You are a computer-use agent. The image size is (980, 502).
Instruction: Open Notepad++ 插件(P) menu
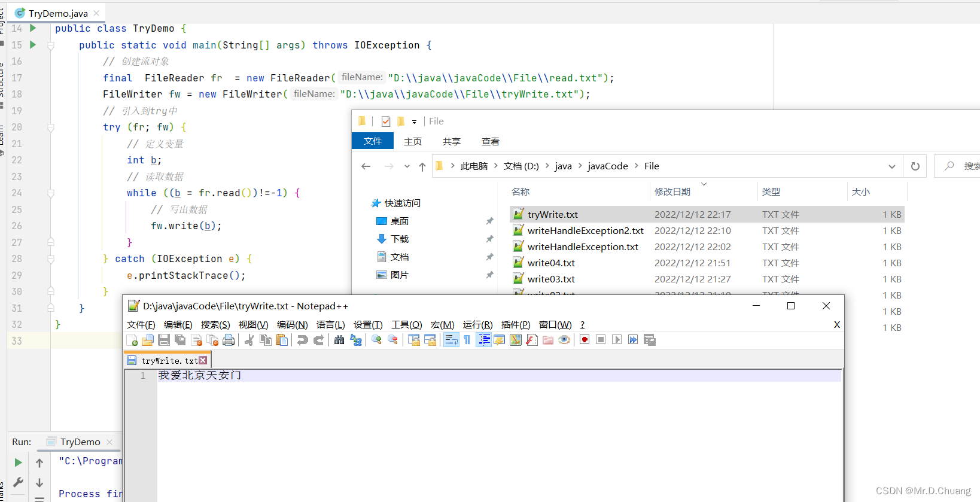click(516, 324)
